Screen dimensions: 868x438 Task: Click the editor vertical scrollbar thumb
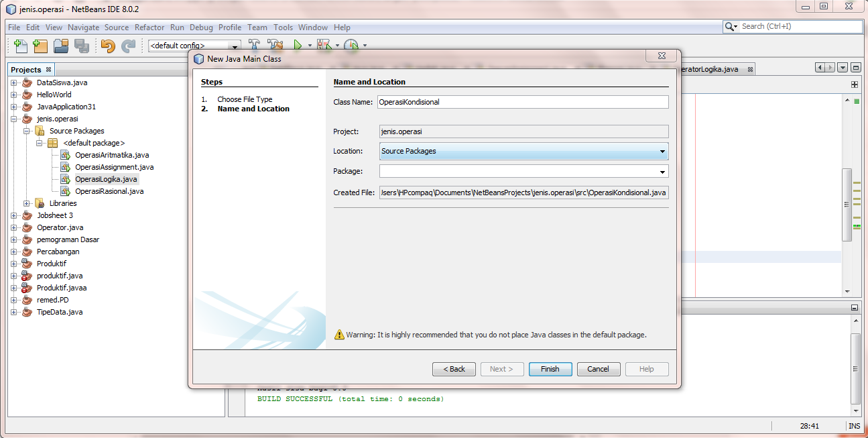(x=847, y=205)
